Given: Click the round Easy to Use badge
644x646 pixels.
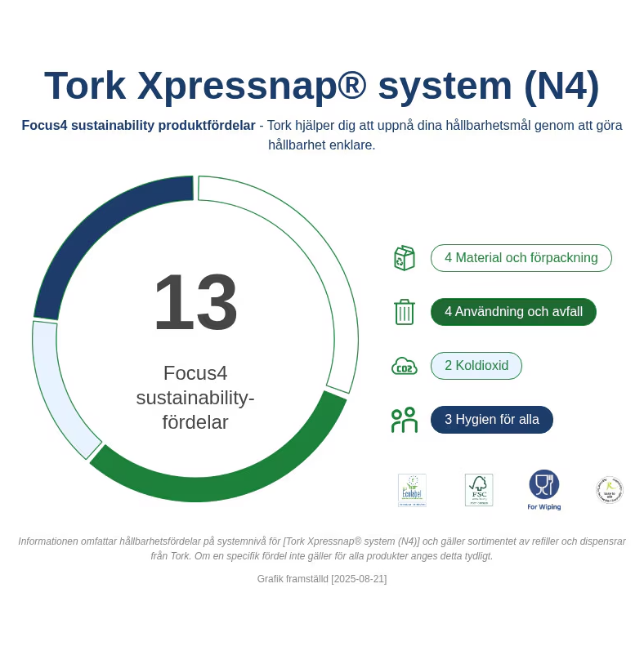Looking at the screenshot, I should pyautogui.click(x=609, y=490).
